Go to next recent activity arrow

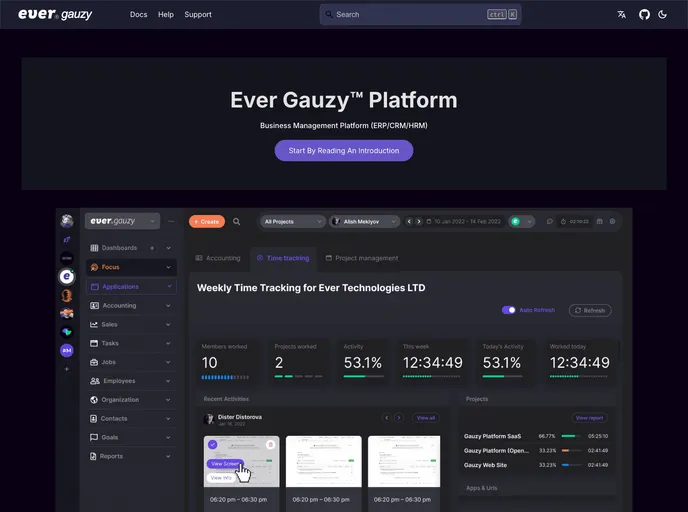pyautogui.click(x=399, y=418)
